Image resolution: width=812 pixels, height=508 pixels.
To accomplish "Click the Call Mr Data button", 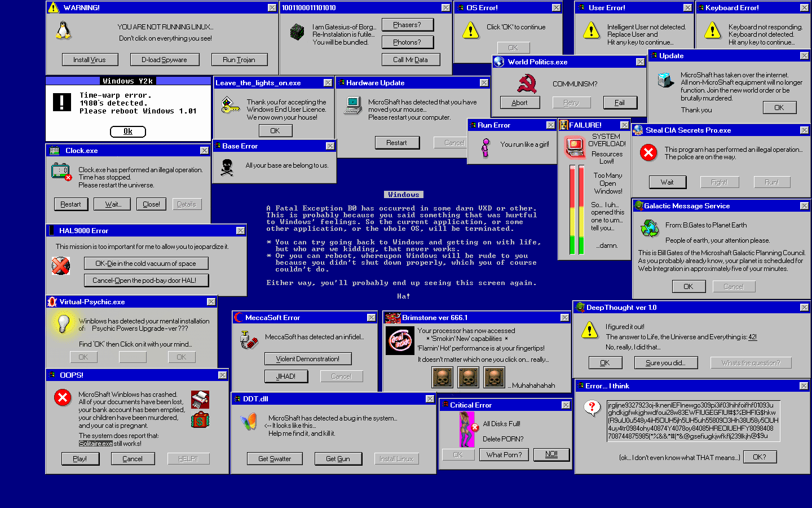I will click(x=411, y=60).
